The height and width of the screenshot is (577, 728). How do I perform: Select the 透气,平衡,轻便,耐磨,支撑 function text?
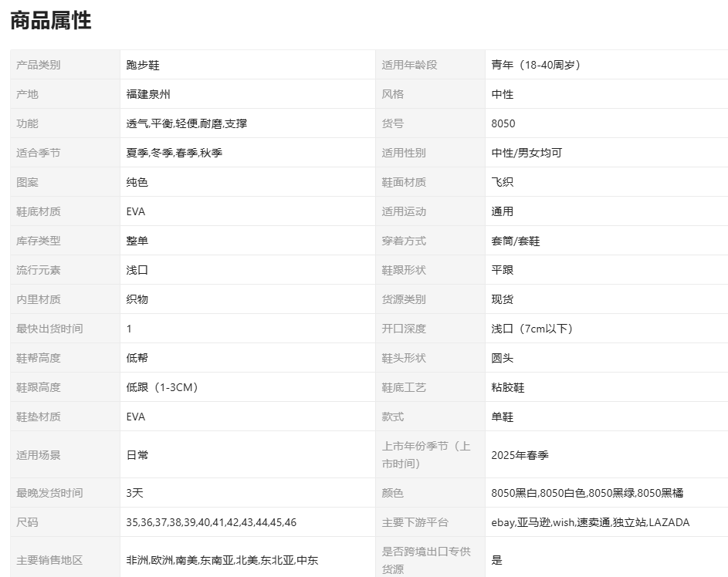[x=187, y=123]
